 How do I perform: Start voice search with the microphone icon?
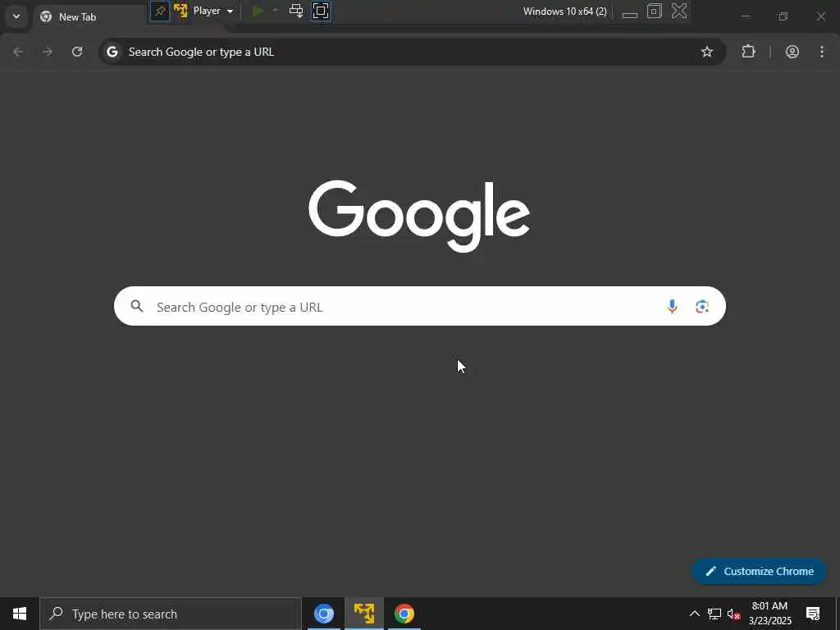pyautogui.click(x=672, y=307)
